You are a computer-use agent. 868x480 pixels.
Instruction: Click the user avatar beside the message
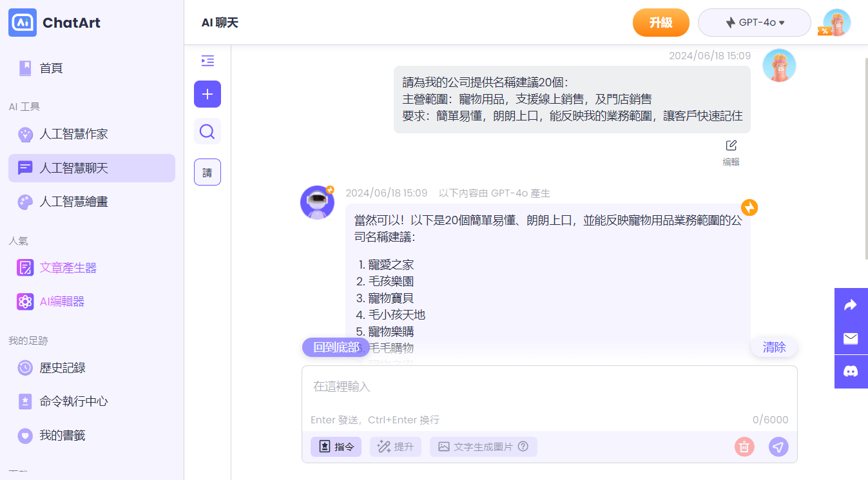[779, 65]
